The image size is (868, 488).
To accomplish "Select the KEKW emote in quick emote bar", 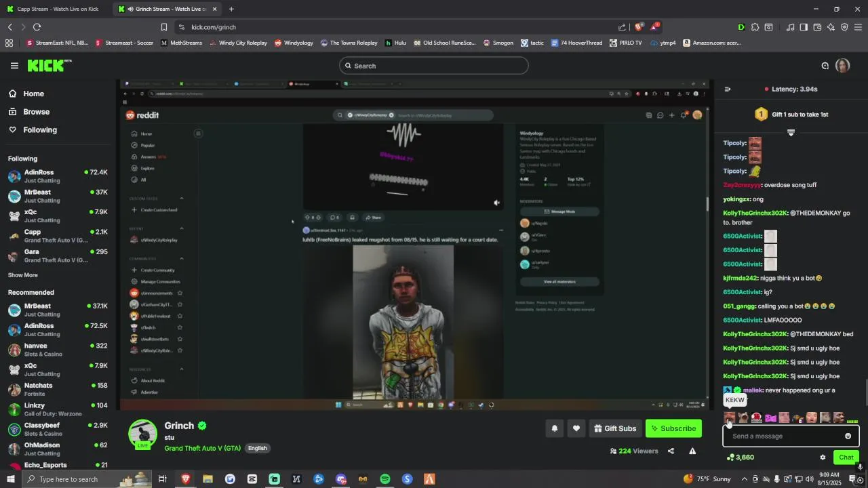I will click(729, 418).
